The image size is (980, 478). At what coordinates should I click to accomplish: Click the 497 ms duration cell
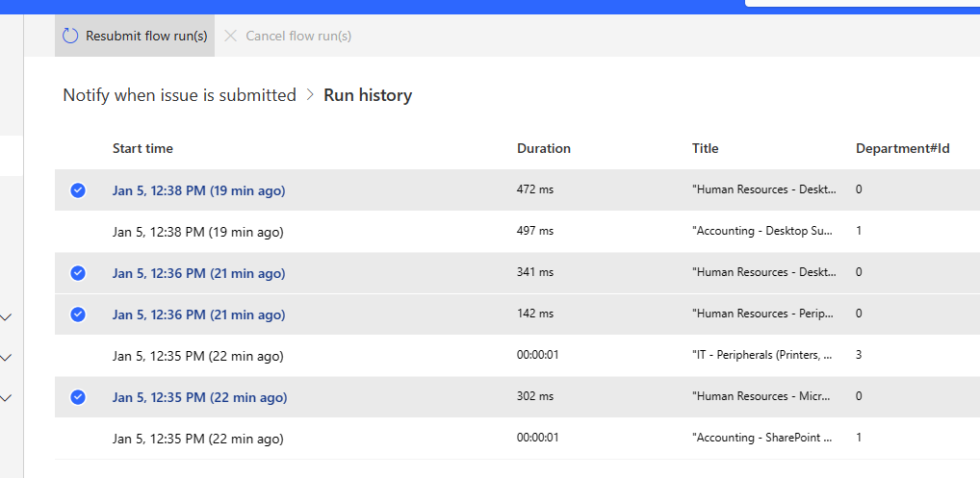pos(535,231)
